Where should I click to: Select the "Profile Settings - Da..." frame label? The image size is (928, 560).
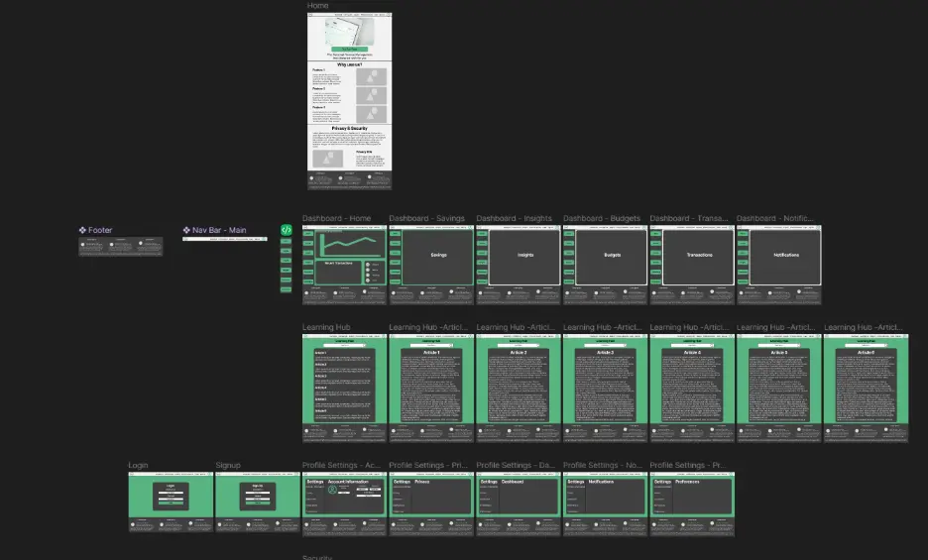[x=516, y=465]
